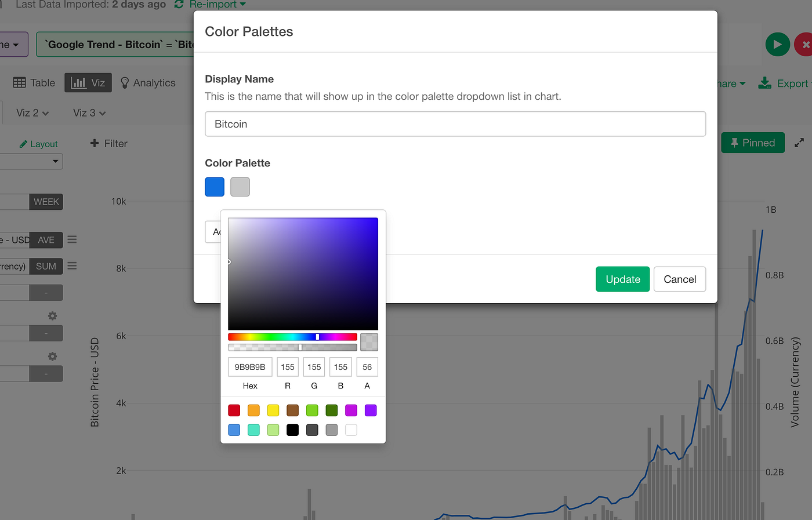
Task: Switch to the Analytics tab
Action: (148, 82)
